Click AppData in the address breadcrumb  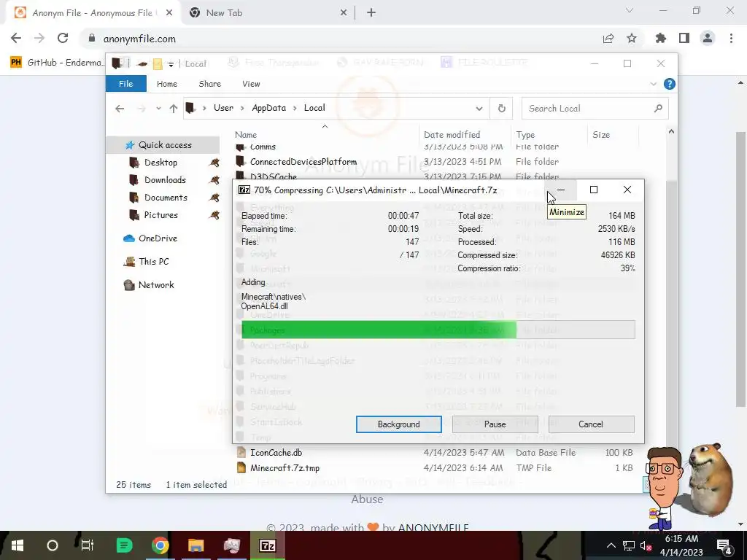[x=268, y=108]
